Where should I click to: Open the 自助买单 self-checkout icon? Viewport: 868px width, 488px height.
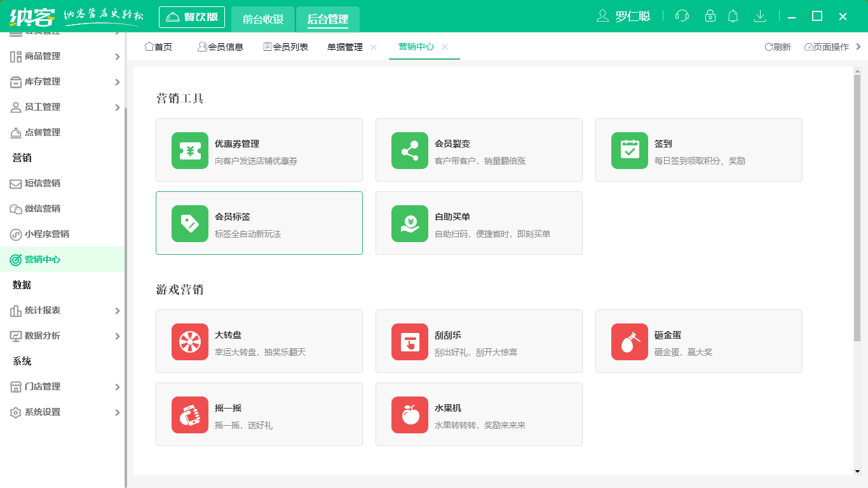409,223
